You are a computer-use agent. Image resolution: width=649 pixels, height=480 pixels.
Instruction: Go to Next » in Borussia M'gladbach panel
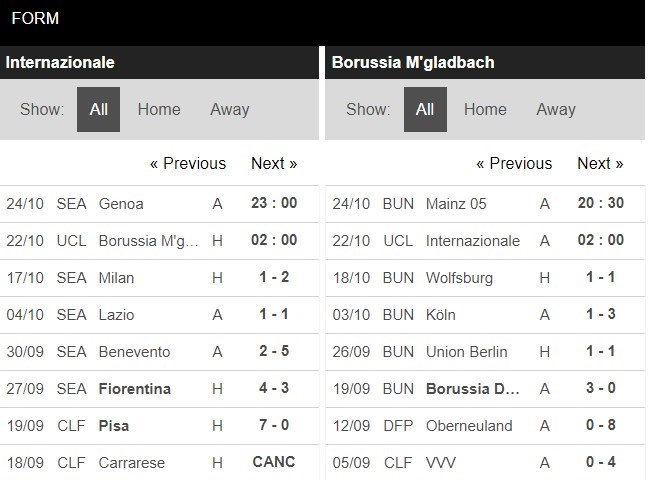pyautogui.click(x=600, y=163)
